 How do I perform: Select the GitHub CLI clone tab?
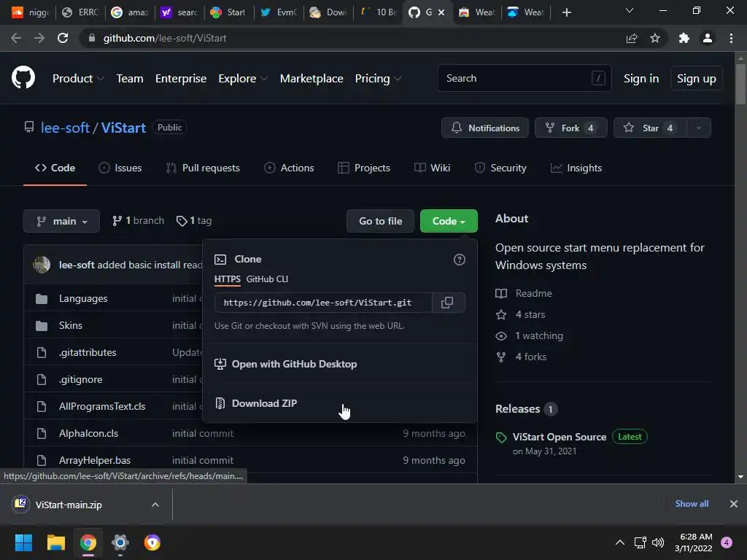[x=267, y=279]
